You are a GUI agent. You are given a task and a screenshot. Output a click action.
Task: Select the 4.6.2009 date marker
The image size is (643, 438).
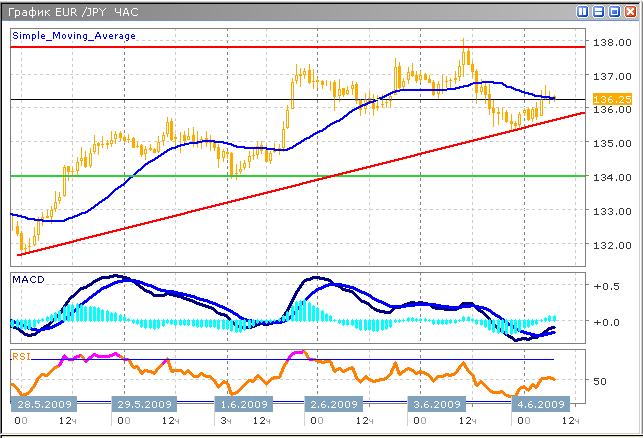point(539,404)
